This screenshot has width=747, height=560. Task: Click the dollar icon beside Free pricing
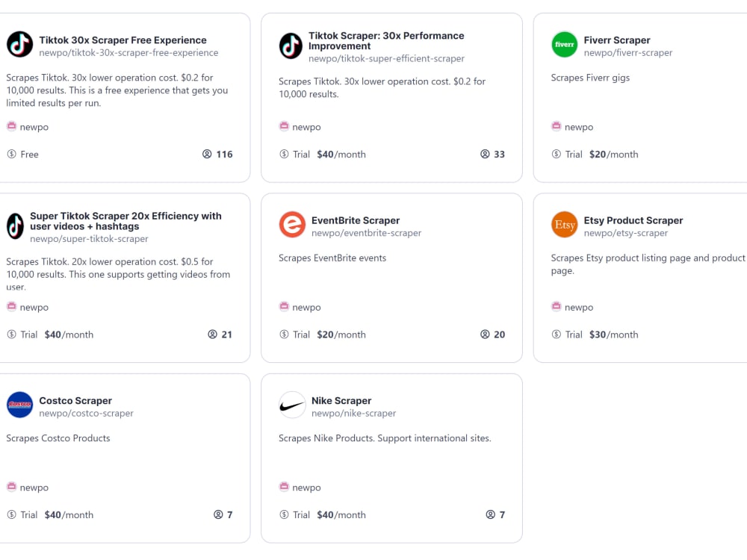click(x=11, y=154)
